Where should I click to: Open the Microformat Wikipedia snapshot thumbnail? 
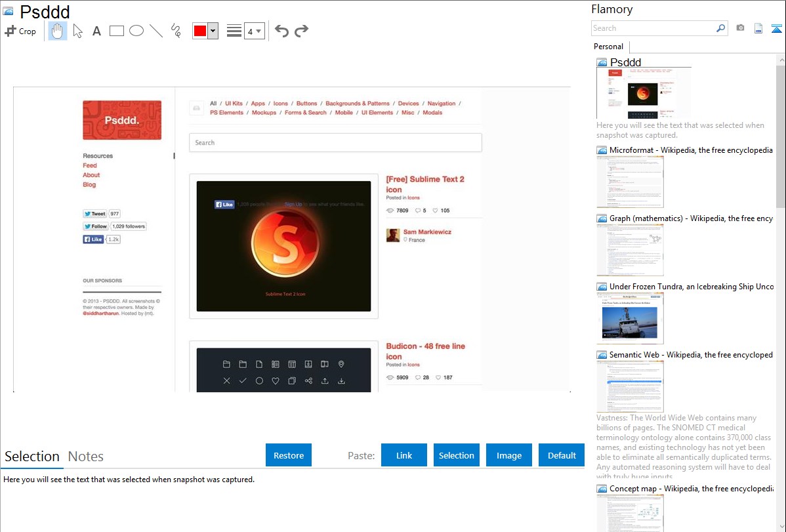coord(630,182)
